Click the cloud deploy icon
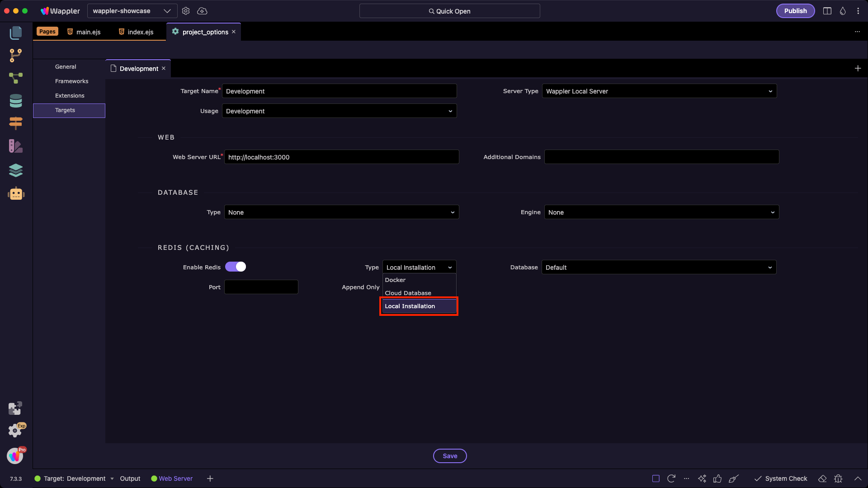The width and height of the screenshot is (868, 488). point(202,11)
